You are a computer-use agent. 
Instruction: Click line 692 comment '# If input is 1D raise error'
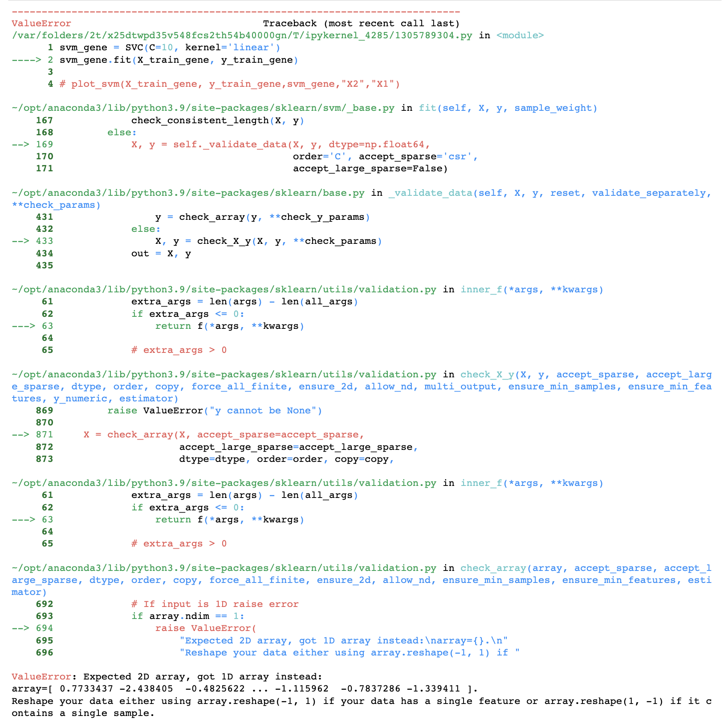pyautogui.click(x=215, y=604)
